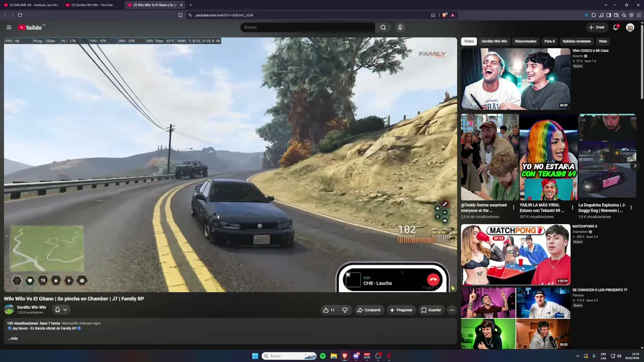The width and height of the screenshot is (644, 362).
Task: Dislike the video with thumbs down
Action: pos(345,310)
